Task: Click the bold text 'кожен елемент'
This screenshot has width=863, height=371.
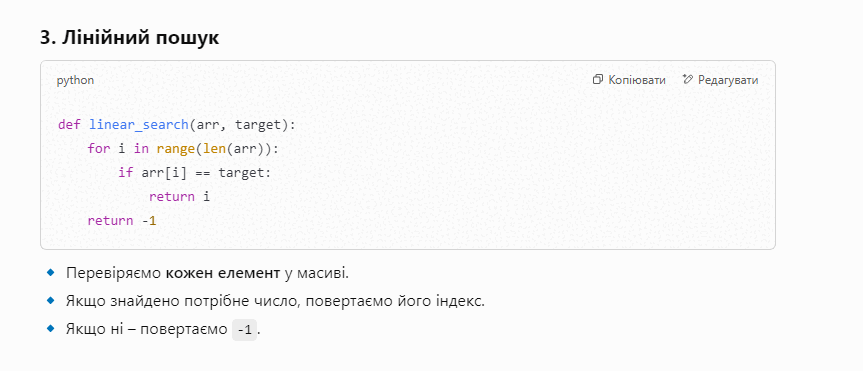Action: tap(223, 273)
